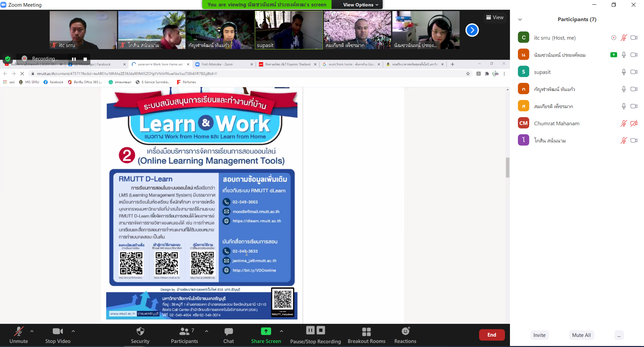Stop the recording with the stop control

point(85,59)
